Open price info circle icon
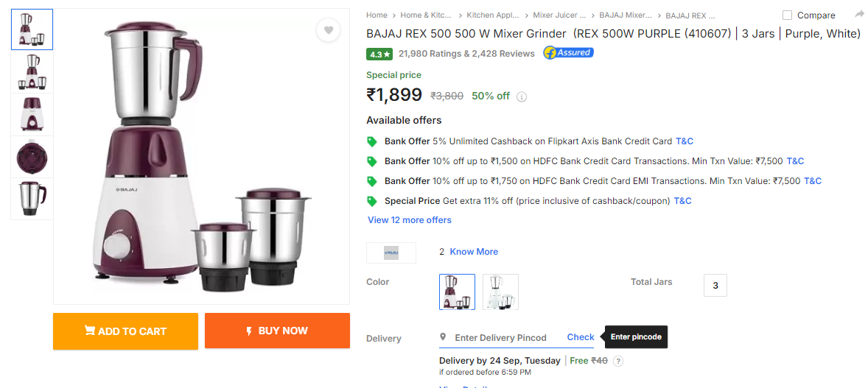Viewport: 868px width, 388px height. coord(522,96)
